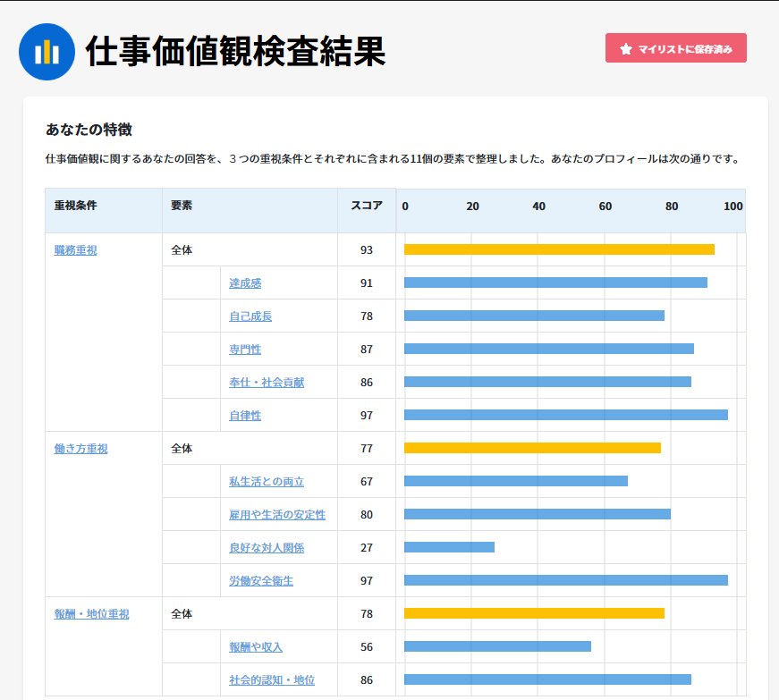Click score 80 for 雇用や生活の安定性
Viewport: 779px width, 700px height.
367,514
